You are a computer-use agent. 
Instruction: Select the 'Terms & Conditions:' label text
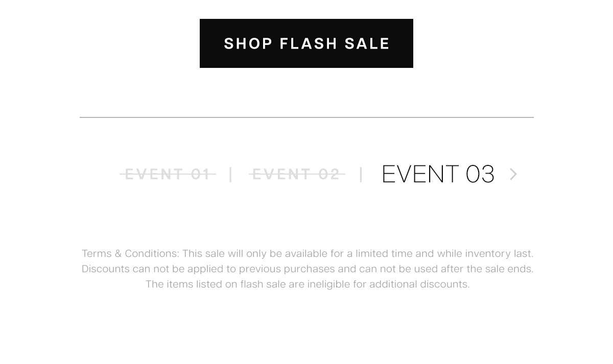click(130, 254)
